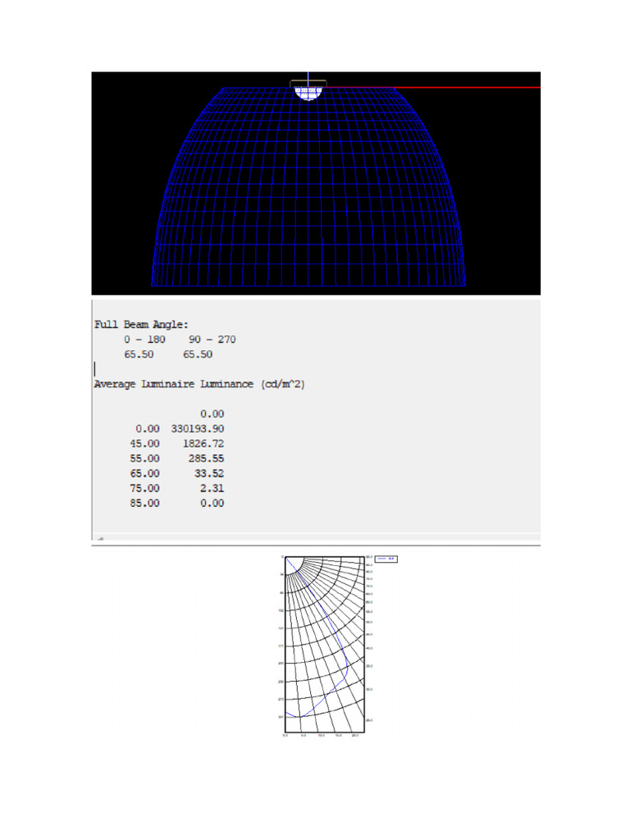Screen dimensions: 630x840
Task: Select the 285.55 luminance value
Action: click(206, 459)
